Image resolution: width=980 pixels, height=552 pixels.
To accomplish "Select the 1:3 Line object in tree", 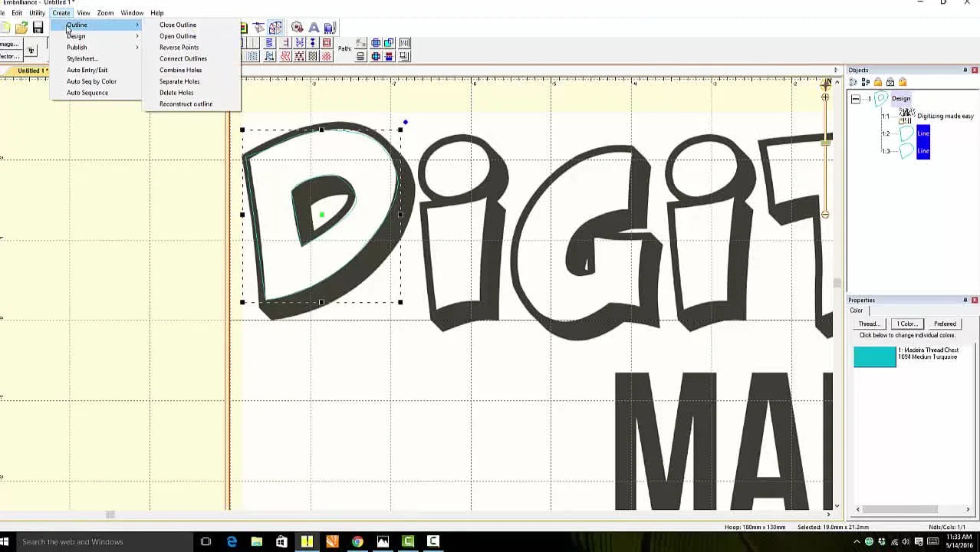I will tap(923, 151).
